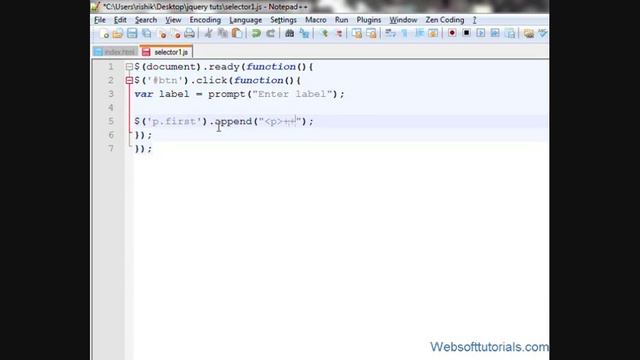Click Run Macro Multiple Times icon
640x360 pixels.
[x=495, y=33]
